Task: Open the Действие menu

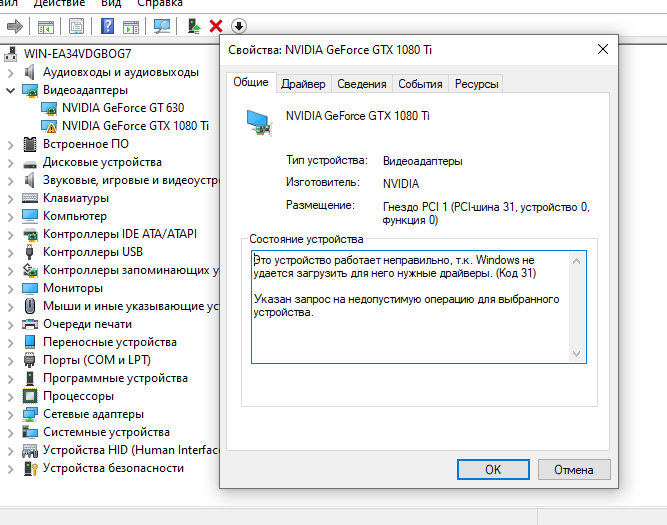Action: (59, 3)
